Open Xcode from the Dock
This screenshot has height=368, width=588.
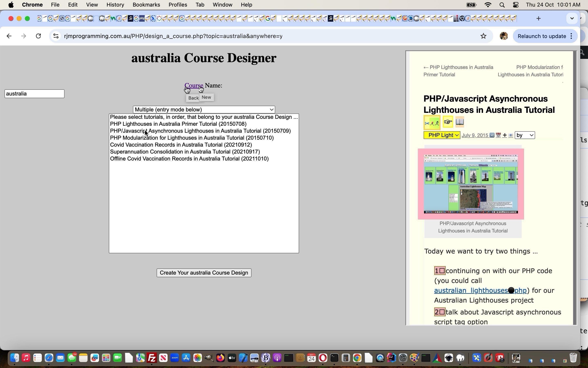point(243,358)
